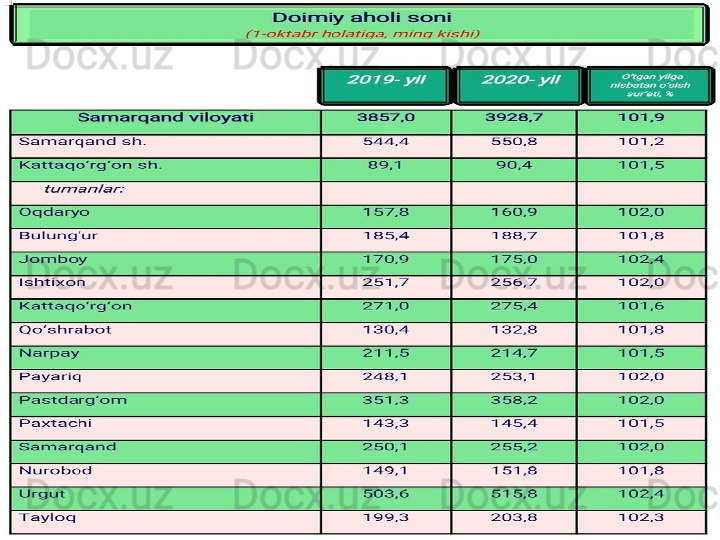Select the Urgut district row label
Screen dimensions: 720x540
click(x=42, y=494)
